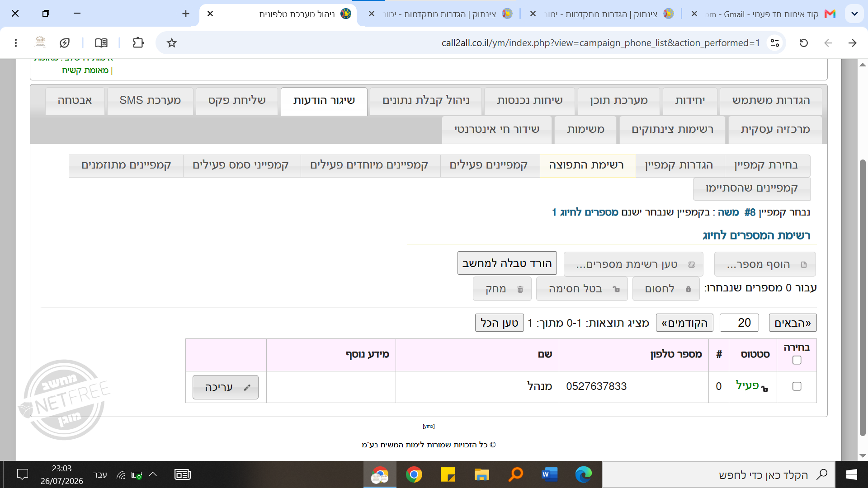This screenshot has height=488, width=868.
Task: Open a new browser tab
Action: [x=186, y=14]
